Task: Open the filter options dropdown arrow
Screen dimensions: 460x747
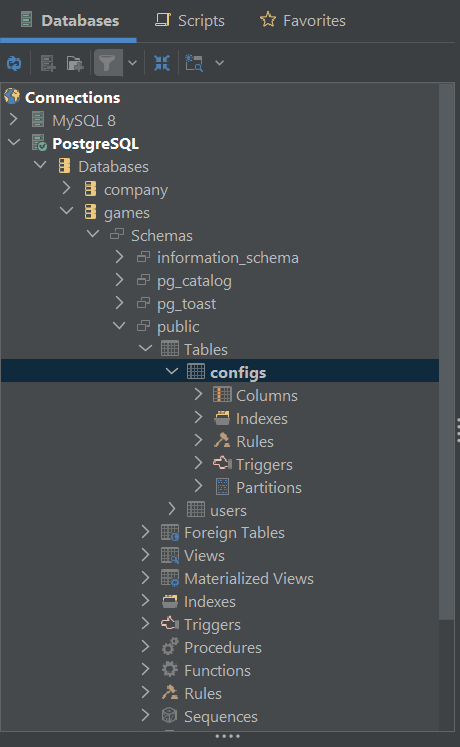Action: click(132, 63)
